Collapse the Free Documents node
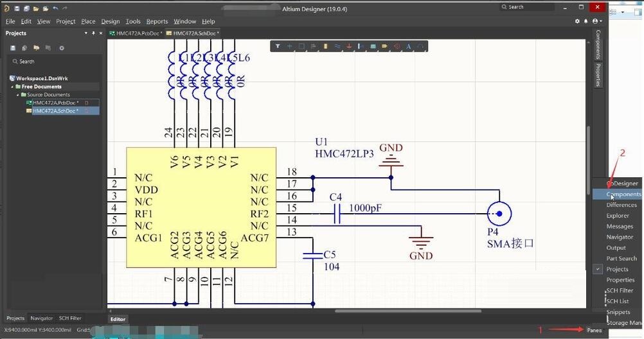644x339 pixels. pyautogui.click(x=12, y=87)
